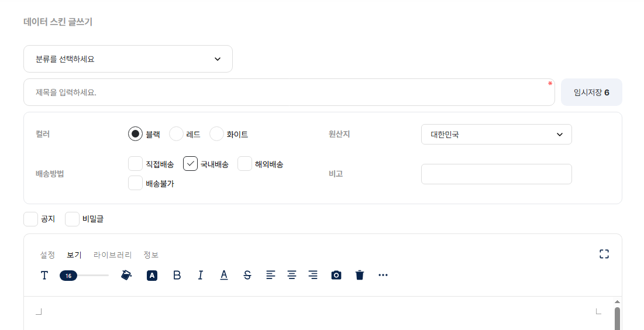Click the trash delete icon

tap(360, 275)
